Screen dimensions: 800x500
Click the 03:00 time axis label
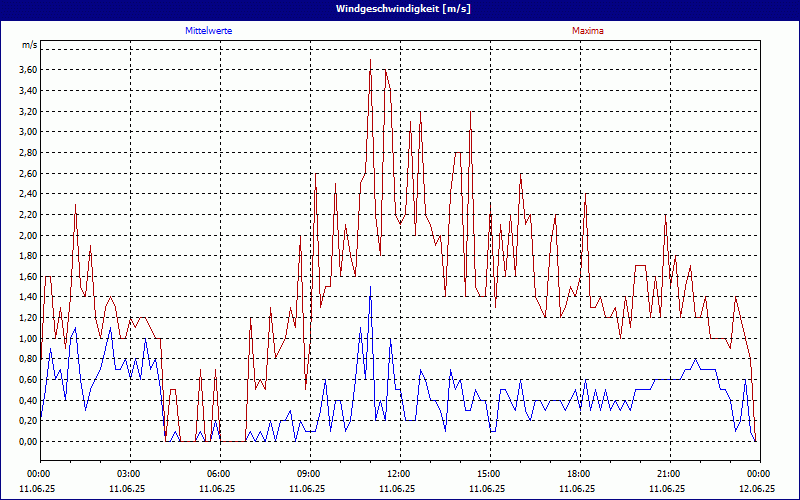[128, 474]
